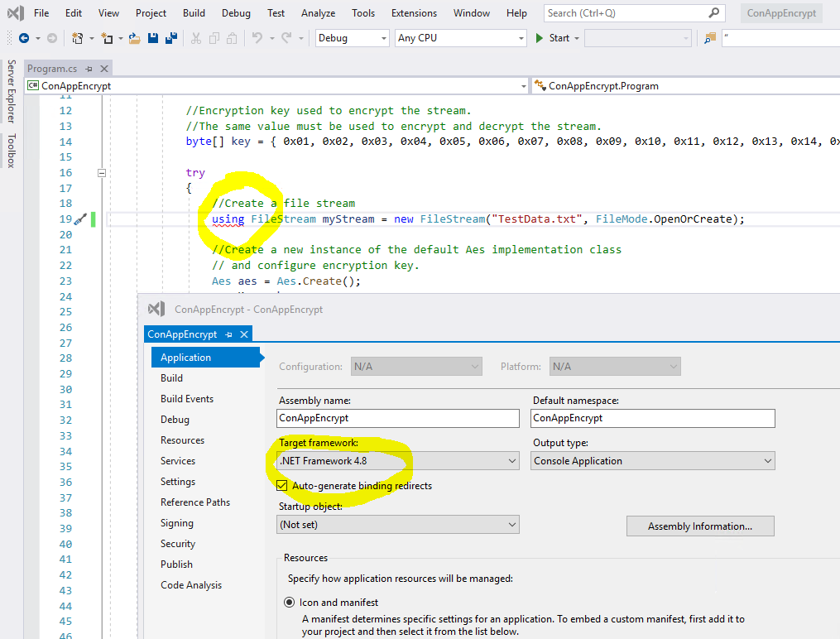Viewport: 840px width, 639px height.
Task: Close the Program.cs tab
Action: click(104, 69)
